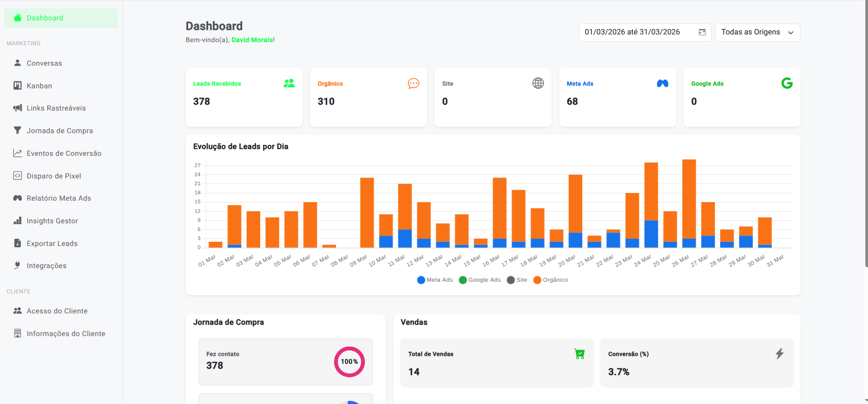Click the 26 Mar bar in chart

coord(689,203)
